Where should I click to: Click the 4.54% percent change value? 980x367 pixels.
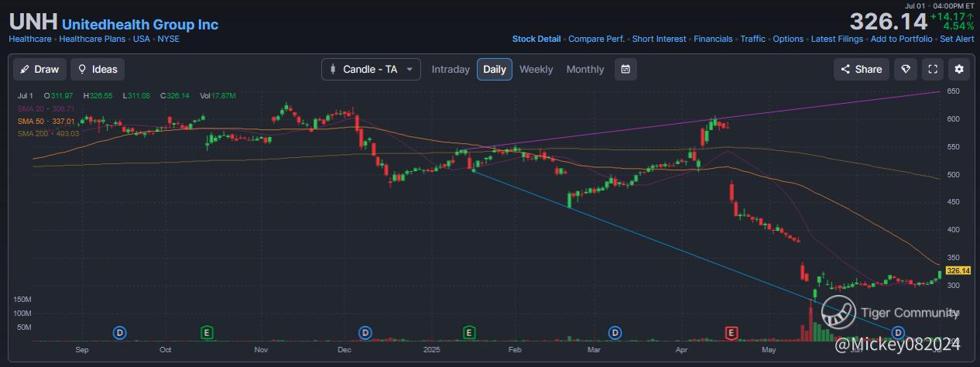pyautogui.click(x=958, y=26)
